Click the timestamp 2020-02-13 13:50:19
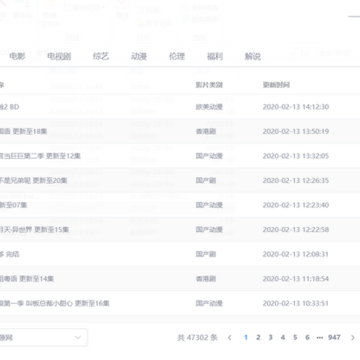Image resolution: width=360 pixels, height=360 pixels. 296,131
